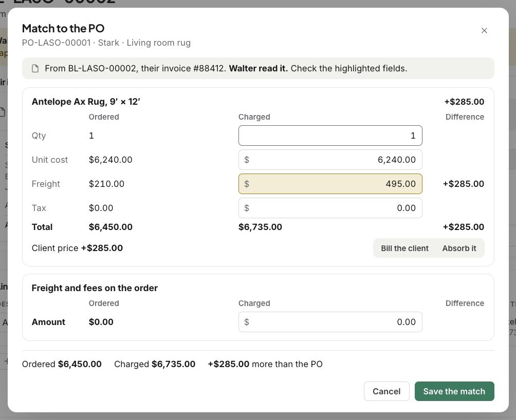Image resolution: width=516 pixels, height=420 pixels.
Task: Click the rug header +$285.00 amount
Action: tap(464, 102)
